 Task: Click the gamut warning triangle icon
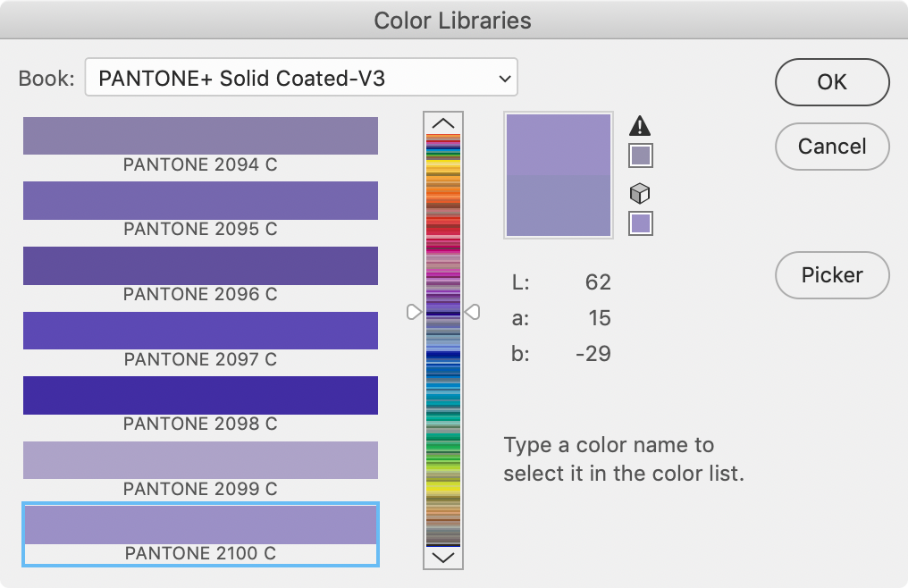640,126
